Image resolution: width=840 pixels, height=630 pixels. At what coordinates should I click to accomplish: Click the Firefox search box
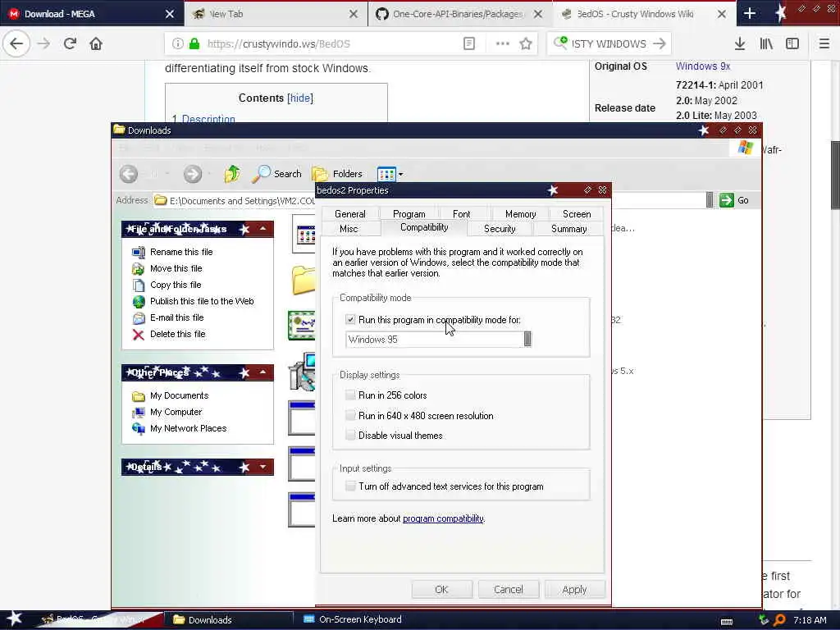coord(609,44)
